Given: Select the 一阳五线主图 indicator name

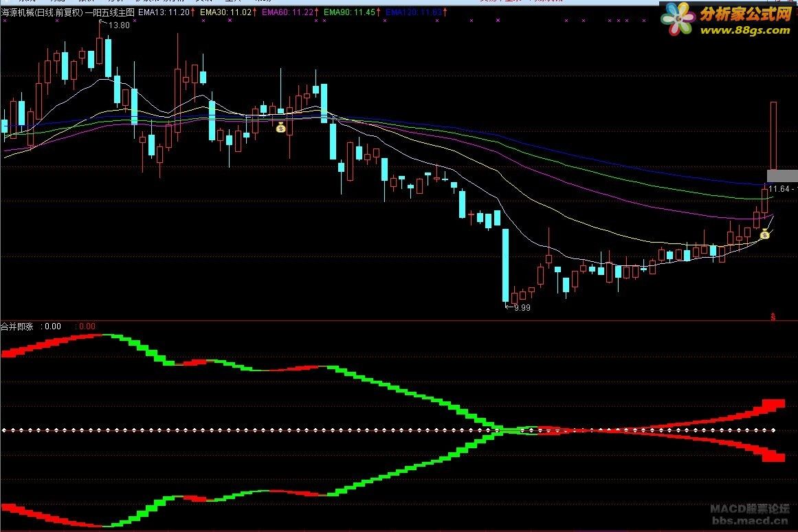Looking at the screenshot, I should [109, 12].
